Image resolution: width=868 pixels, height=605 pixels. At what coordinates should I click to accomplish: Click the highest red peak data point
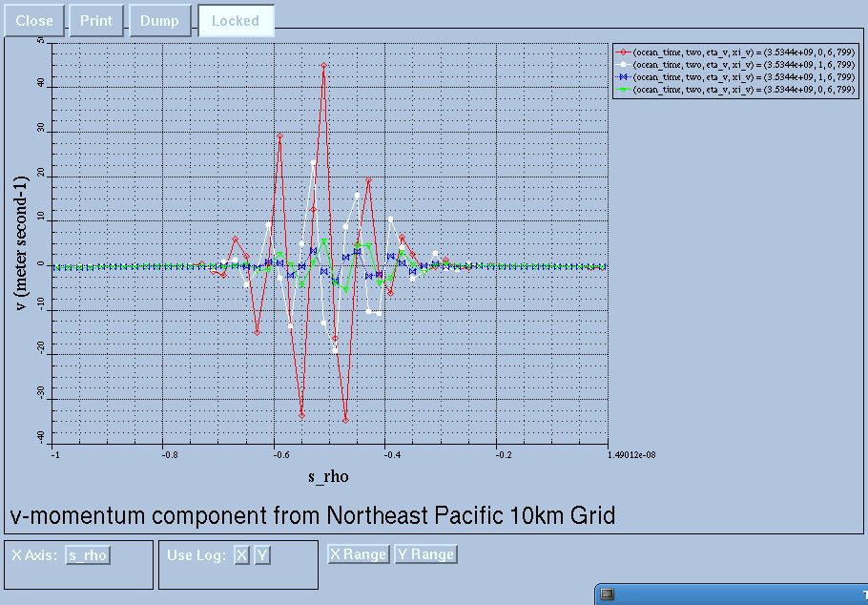click(324, 66)
